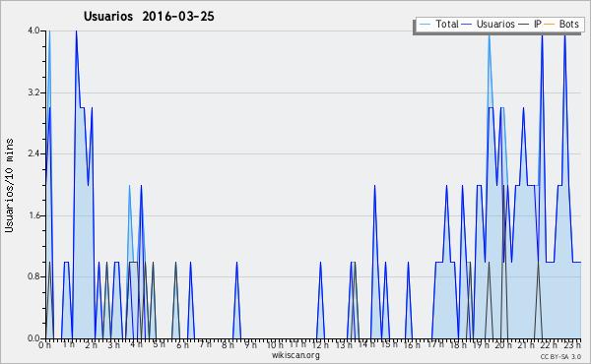
Task: Click the 3.2 y-axis value
Action: 33,92
